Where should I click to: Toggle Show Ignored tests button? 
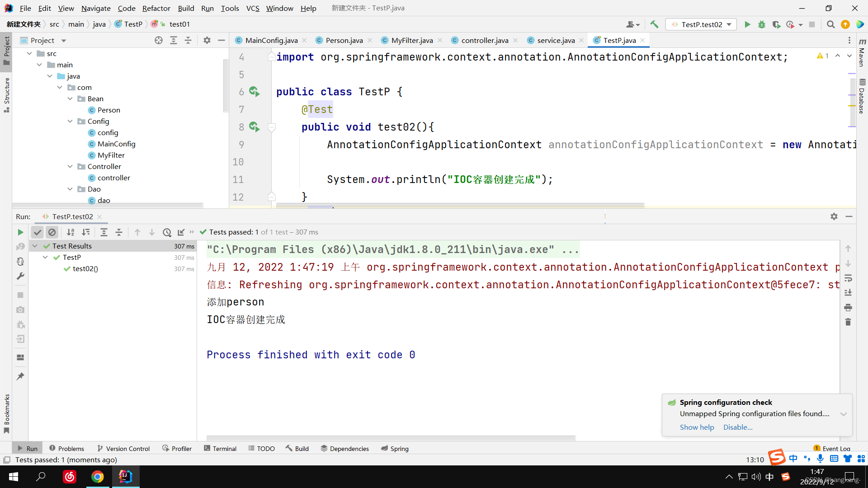(52, 232)
